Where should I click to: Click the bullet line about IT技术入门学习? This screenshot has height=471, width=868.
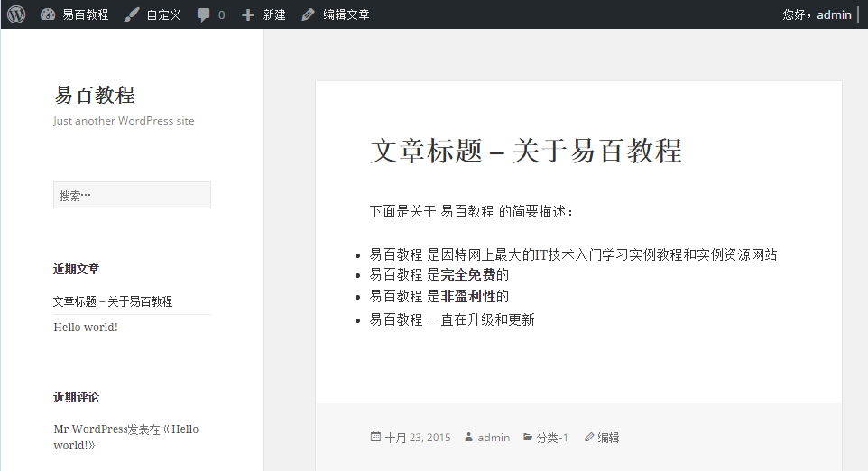click(573, 254)
